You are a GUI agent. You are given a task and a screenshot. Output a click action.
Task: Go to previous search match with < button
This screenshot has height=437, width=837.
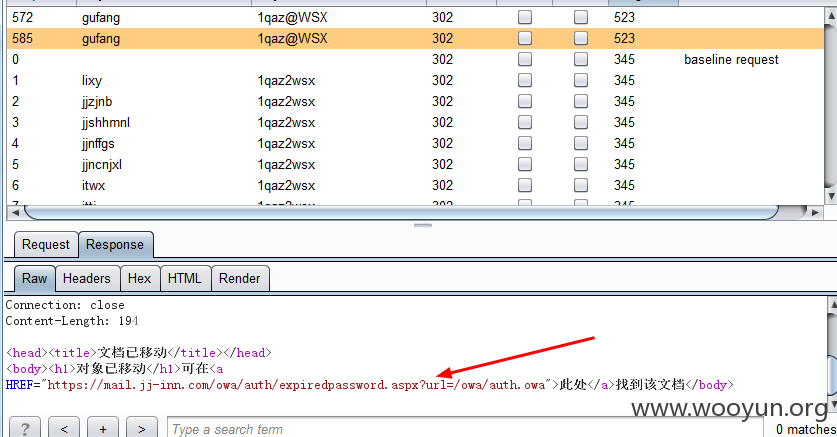(64, 428)
